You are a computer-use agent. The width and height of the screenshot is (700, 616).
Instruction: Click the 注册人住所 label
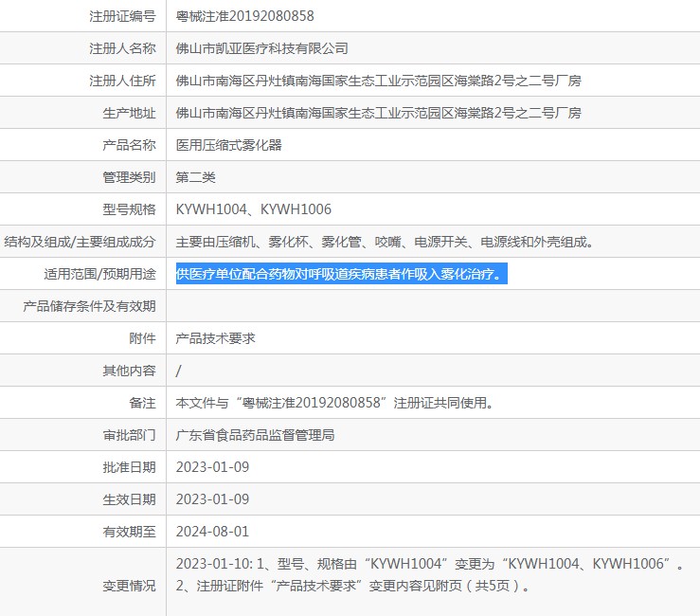click(x=122, y=81)
